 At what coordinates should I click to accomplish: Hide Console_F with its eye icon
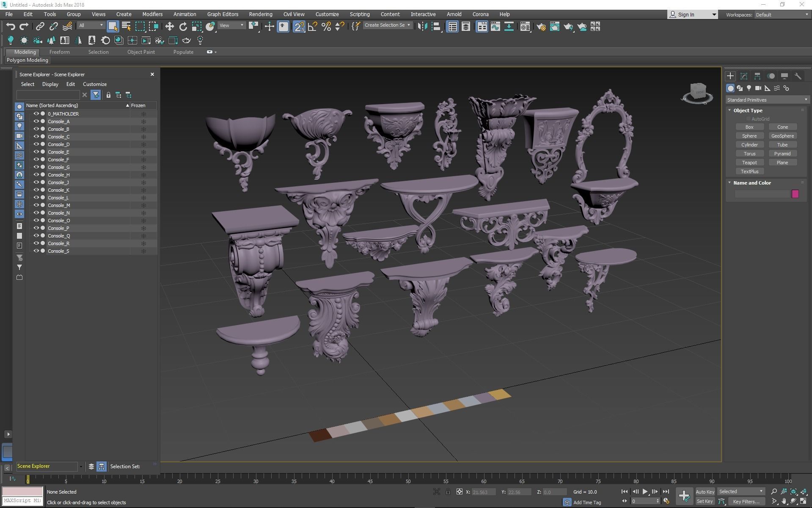coord(36,160)
